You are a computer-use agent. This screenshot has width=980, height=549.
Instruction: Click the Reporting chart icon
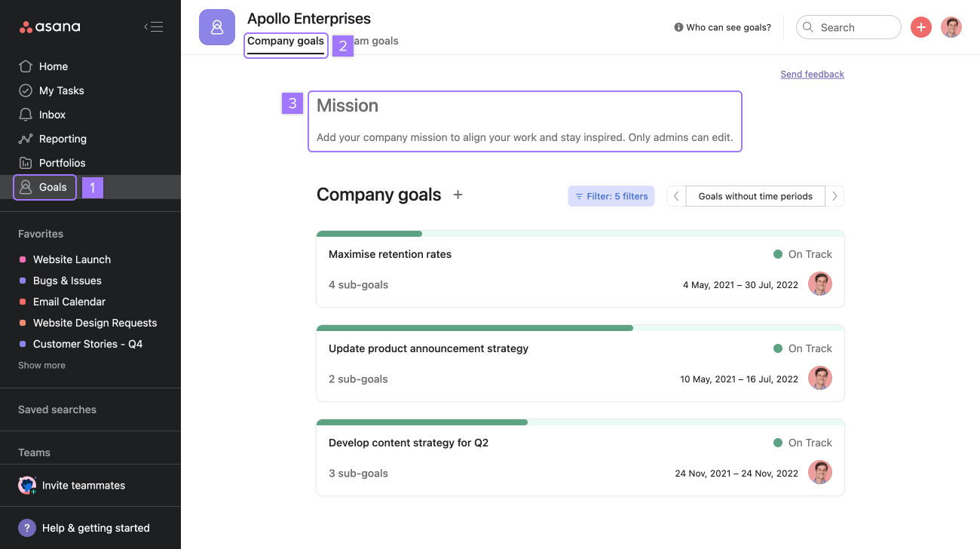26,139
